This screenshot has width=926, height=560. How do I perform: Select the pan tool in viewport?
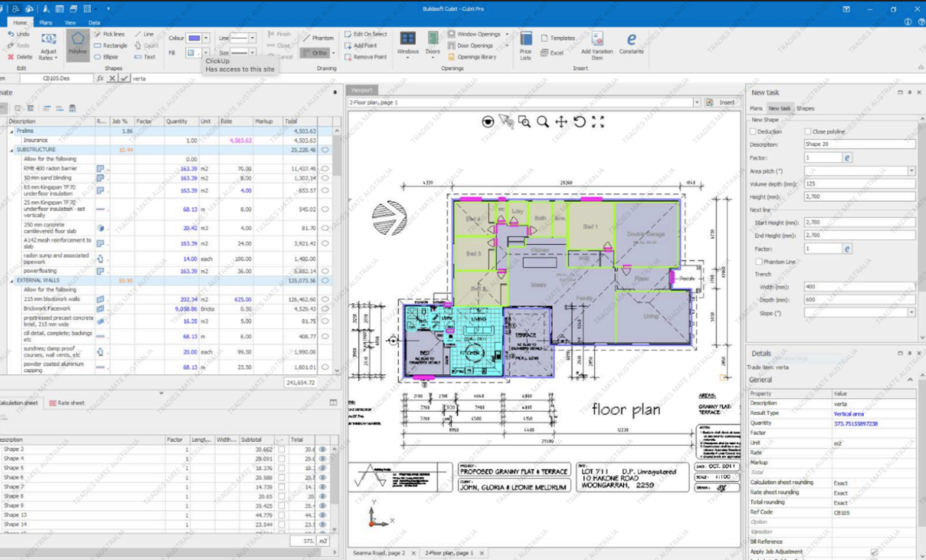tap(561, 122)
